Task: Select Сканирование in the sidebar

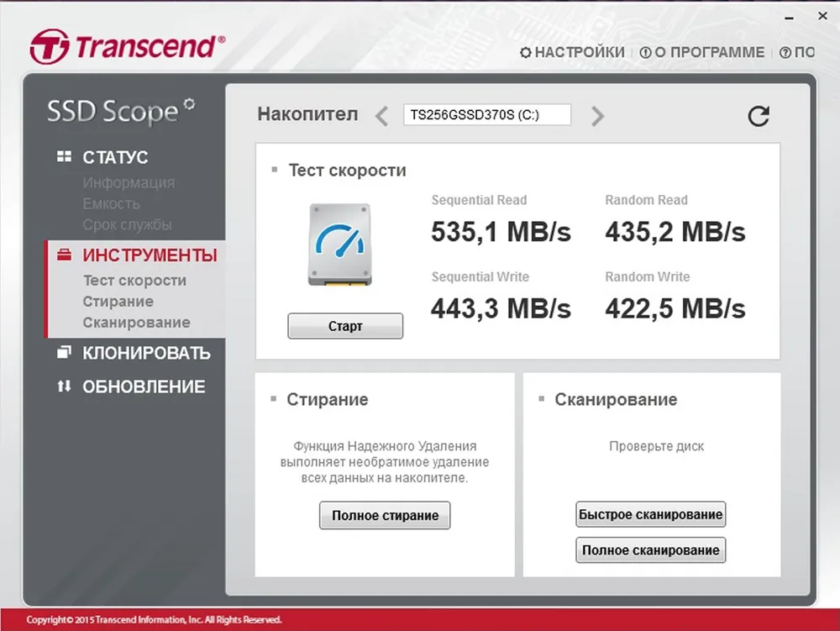Action: (136, 323)
